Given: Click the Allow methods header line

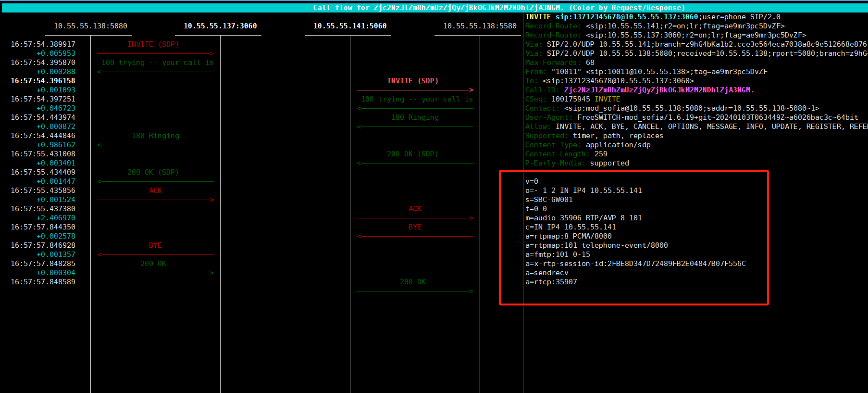Looking at the screenshot, I should point(696,127).
